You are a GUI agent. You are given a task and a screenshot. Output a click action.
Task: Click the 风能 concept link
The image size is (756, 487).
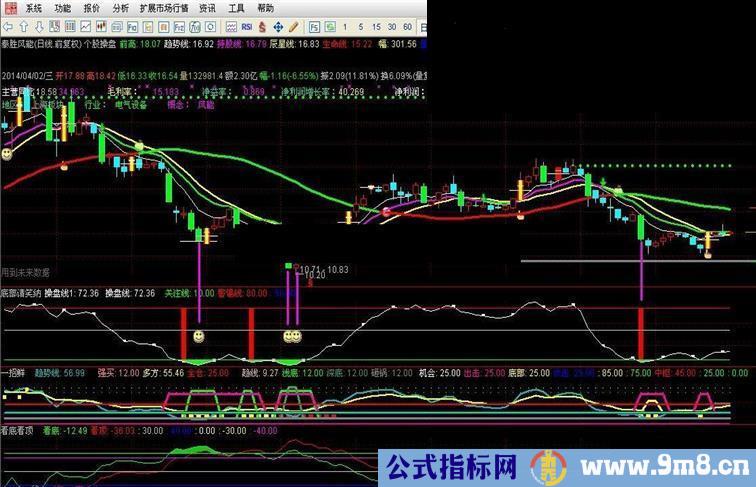click(x=205, y=103)
